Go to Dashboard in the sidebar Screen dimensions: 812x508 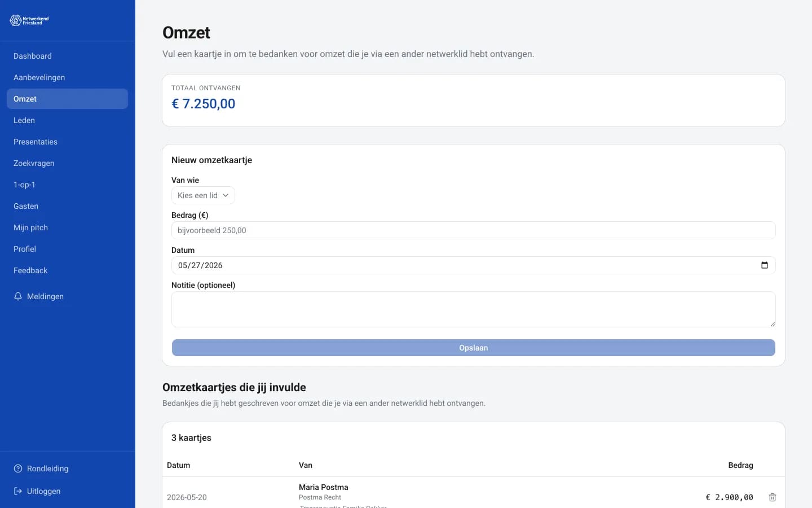pos(67,56)
